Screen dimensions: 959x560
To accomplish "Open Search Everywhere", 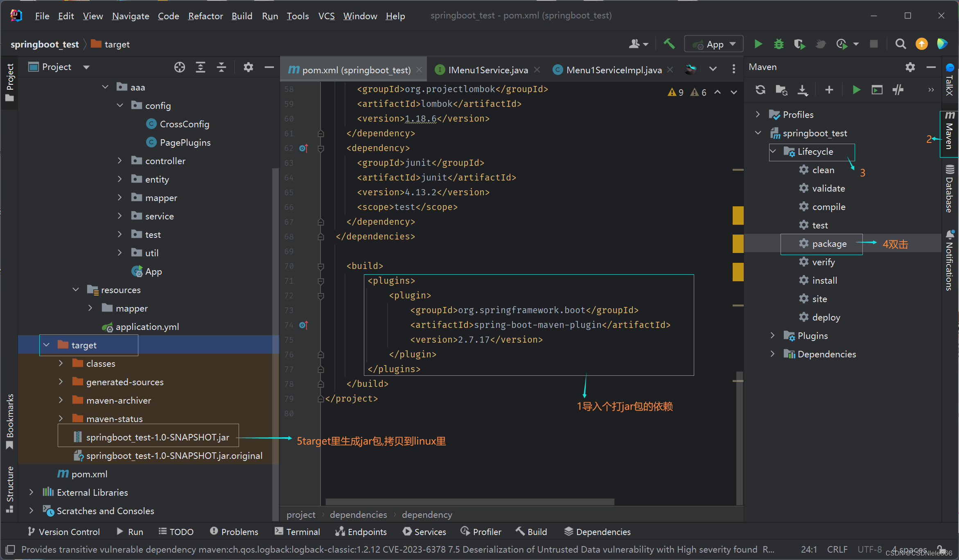I will click(900, 44).
